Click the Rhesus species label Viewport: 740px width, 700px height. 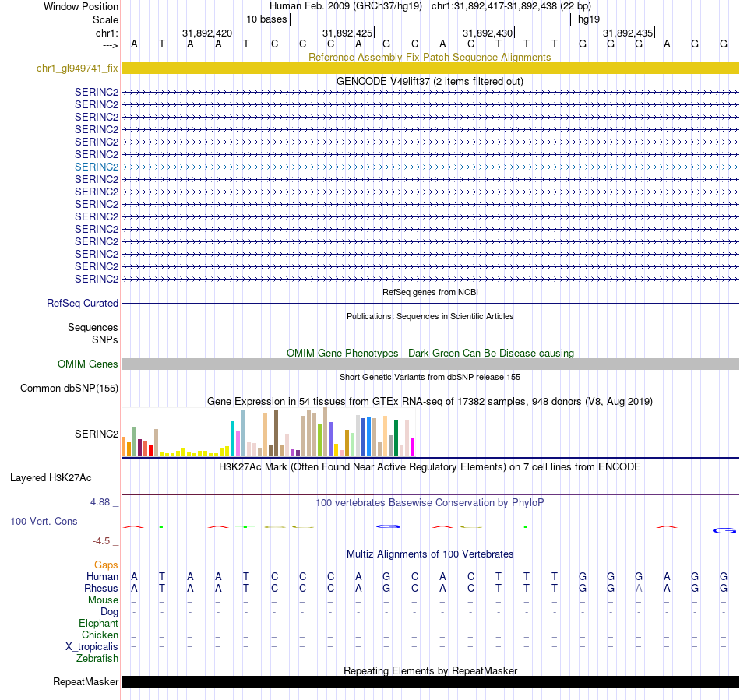coord(101,588)
